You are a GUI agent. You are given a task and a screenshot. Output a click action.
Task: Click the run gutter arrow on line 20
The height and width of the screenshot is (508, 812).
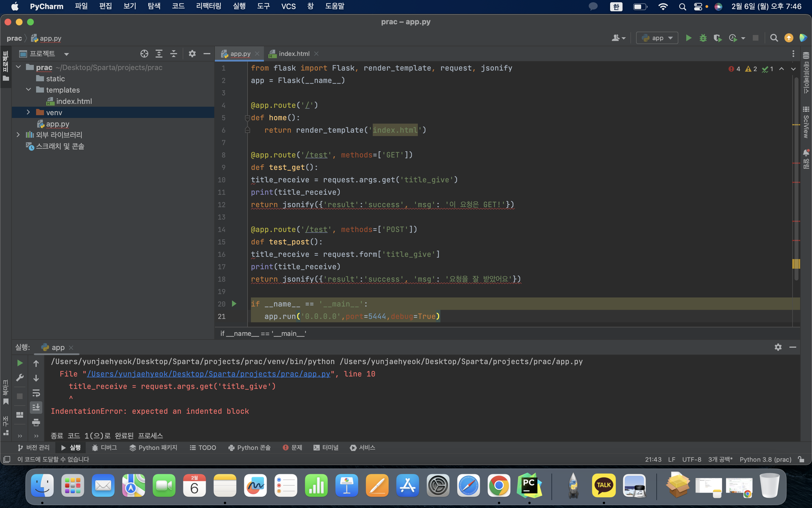[234, 304]
